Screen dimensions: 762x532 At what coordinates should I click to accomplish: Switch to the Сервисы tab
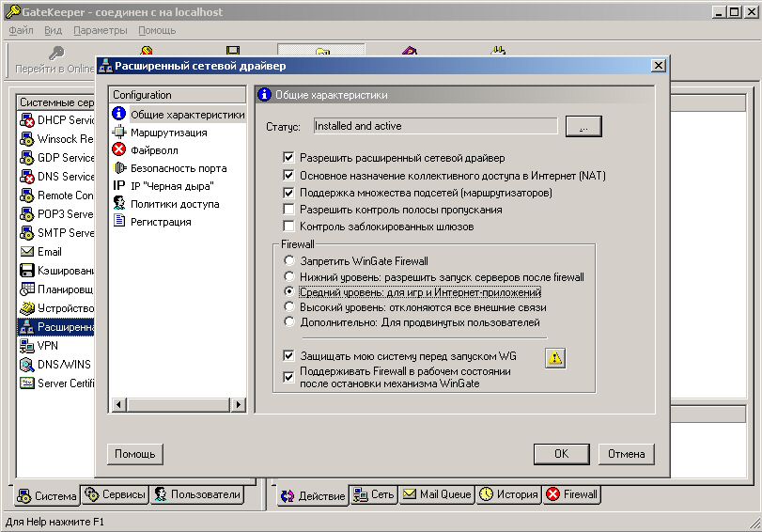[116, 494]
